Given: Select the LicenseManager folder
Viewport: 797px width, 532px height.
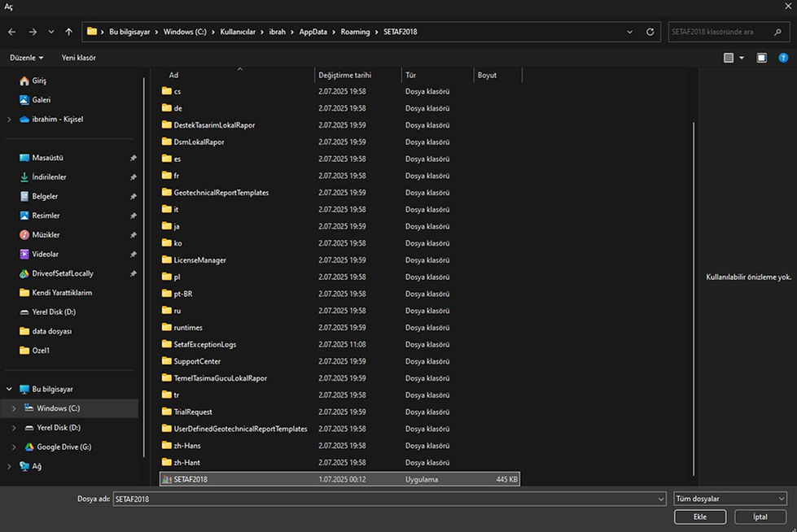Looking at the screenshot, I should [x=199, y=260].
